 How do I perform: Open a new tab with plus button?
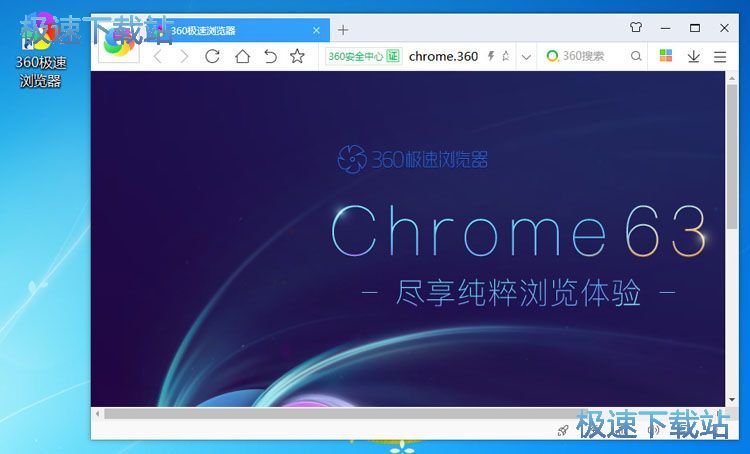pos(343,30)
